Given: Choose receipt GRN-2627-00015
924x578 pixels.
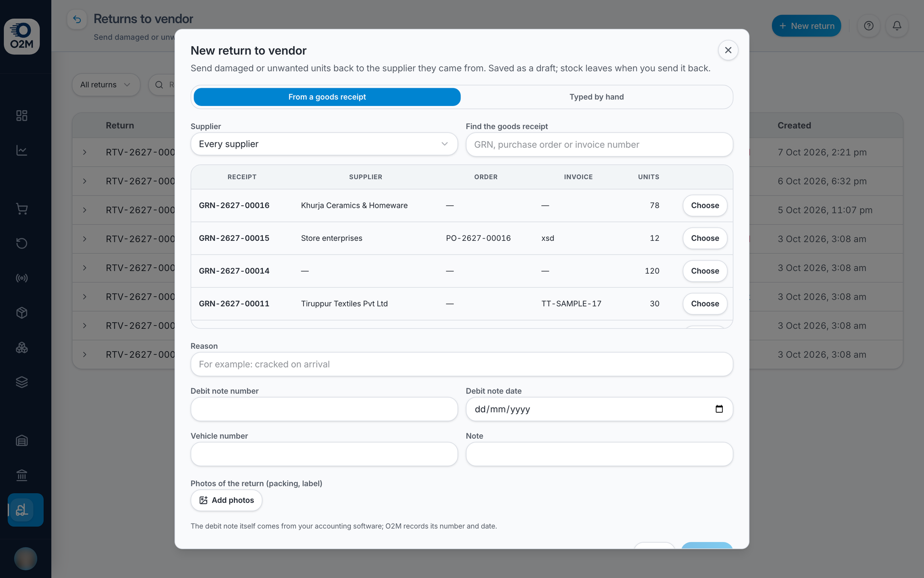Looking at the screenshot, I should pos(705,238).
